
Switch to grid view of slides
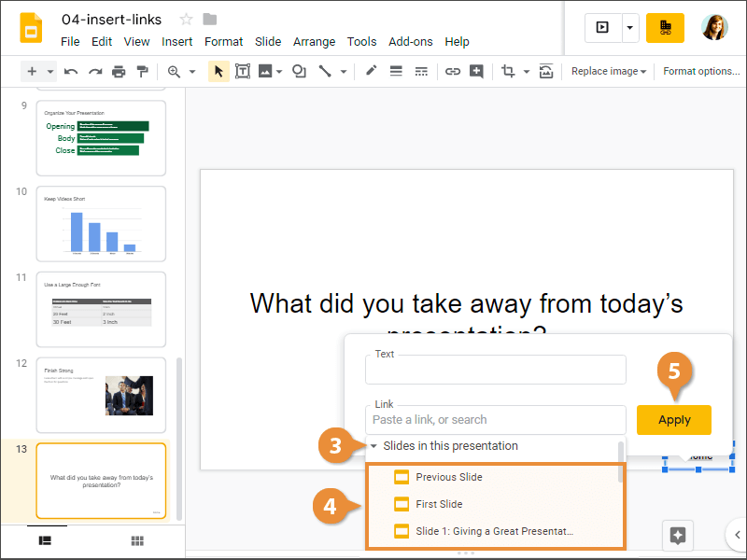tap(136, 540)
